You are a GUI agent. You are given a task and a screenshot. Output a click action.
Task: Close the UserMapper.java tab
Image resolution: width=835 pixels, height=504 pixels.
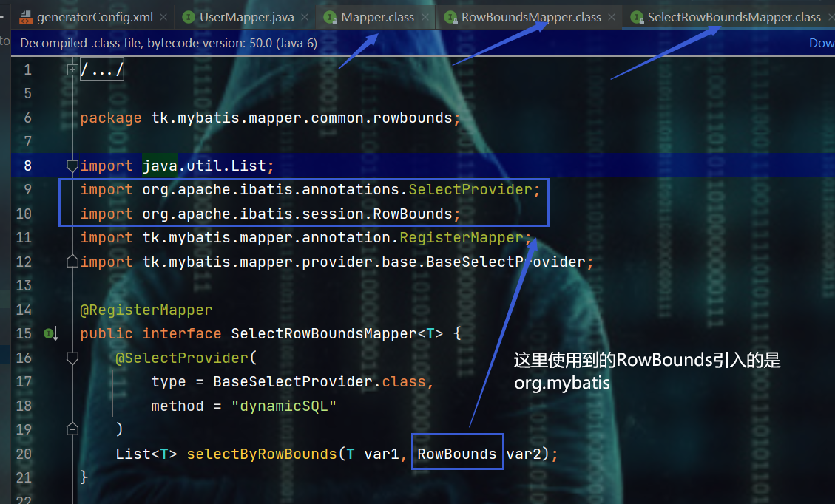pyautogui.click(x=305, y=16)
